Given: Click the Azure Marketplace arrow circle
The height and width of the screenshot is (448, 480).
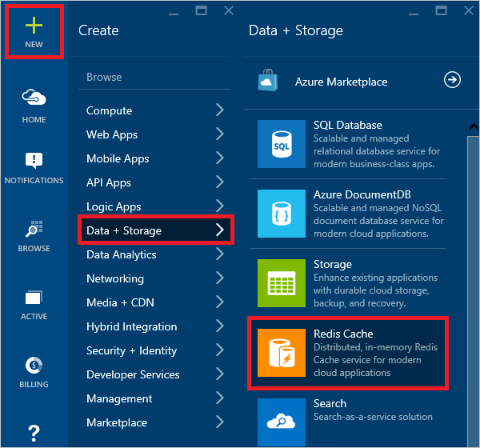Looking at the screenshot, I should pos(452,80).
